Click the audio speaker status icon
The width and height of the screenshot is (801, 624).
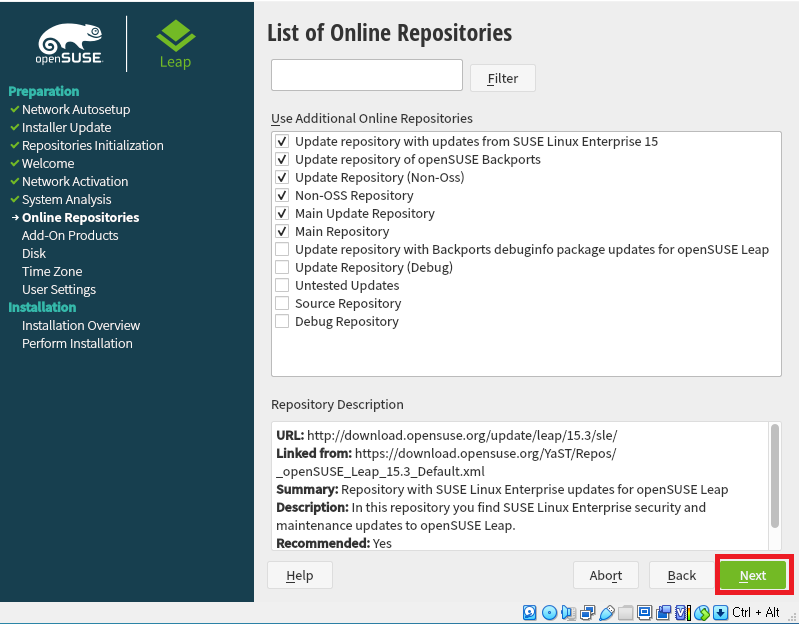coord(568,612)
